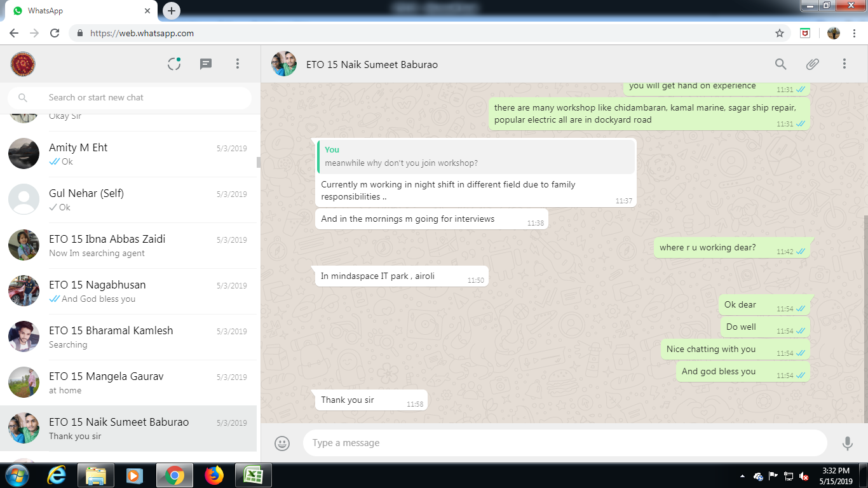Record a voice message with the microphone

[847, 443]
